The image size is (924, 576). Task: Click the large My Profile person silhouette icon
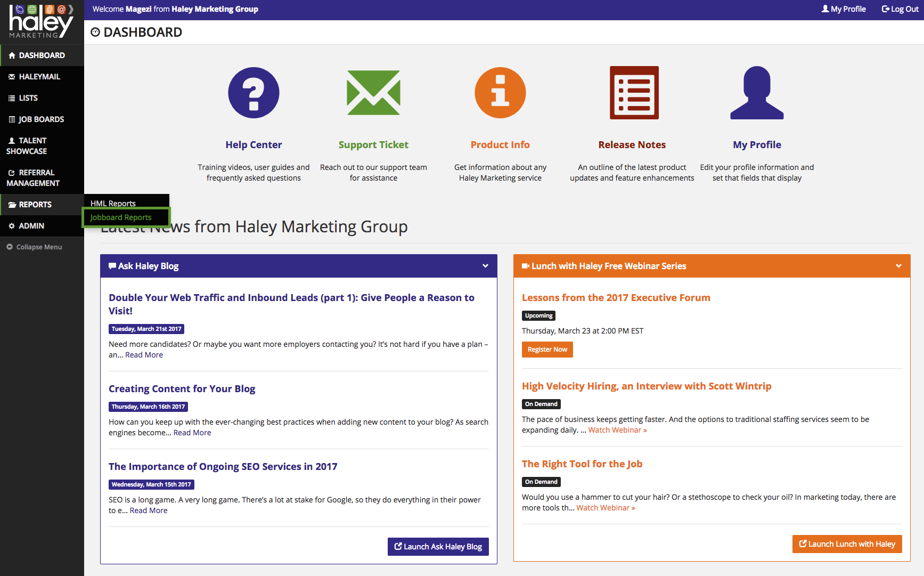(x=757, y=93)
